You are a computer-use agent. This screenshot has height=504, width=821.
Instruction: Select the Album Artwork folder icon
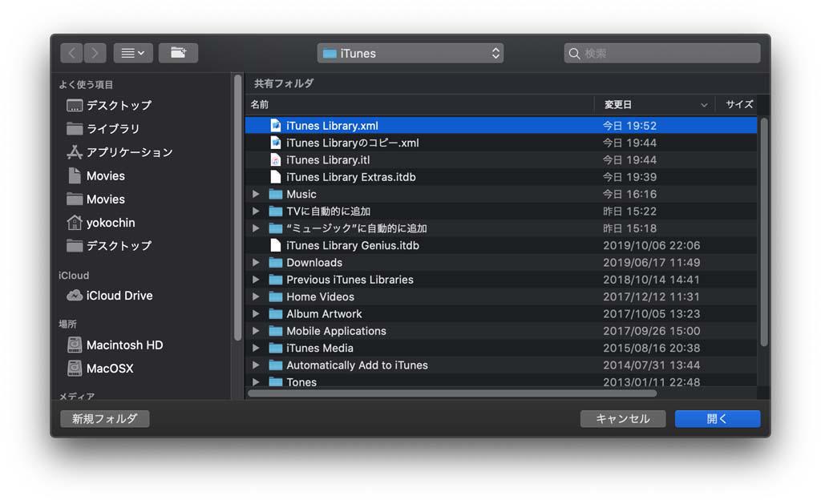(276, 314)
